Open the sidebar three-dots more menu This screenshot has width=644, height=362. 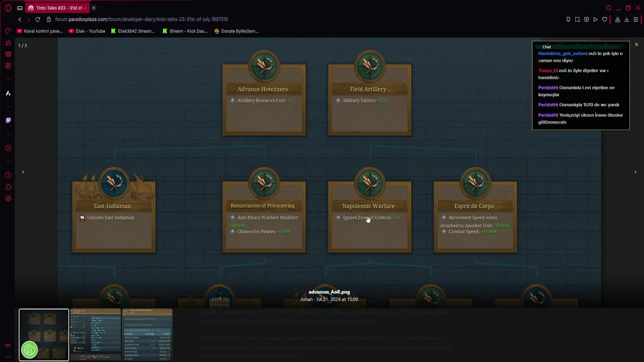[x=8, y=356]
